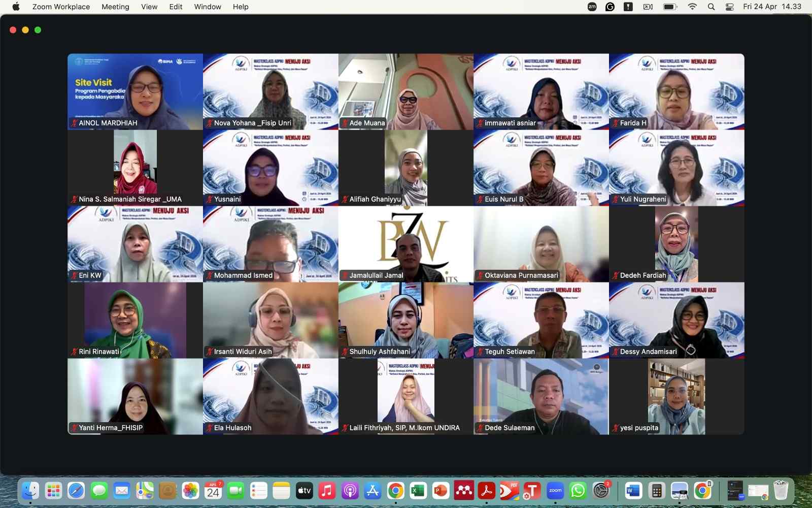The image size is (812, 508).
Task: Show the Wi-Fi status menu
Action: (692, 7)
